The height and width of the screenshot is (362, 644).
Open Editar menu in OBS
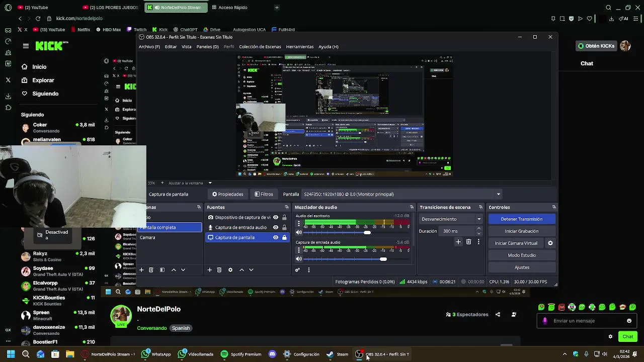pyautogui.click(x=171, y=47)
